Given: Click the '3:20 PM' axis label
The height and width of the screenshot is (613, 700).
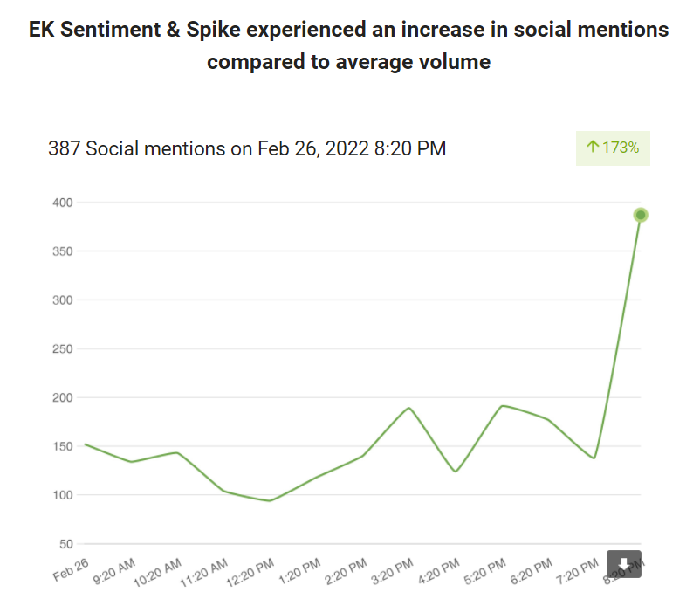Looking at the screenshot, I should click(x=393, y=570).
